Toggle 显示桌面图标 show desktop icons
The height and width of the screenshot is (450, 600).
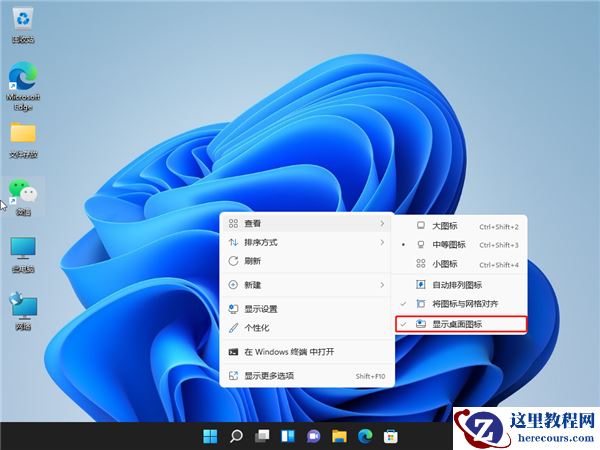point(461,324)
